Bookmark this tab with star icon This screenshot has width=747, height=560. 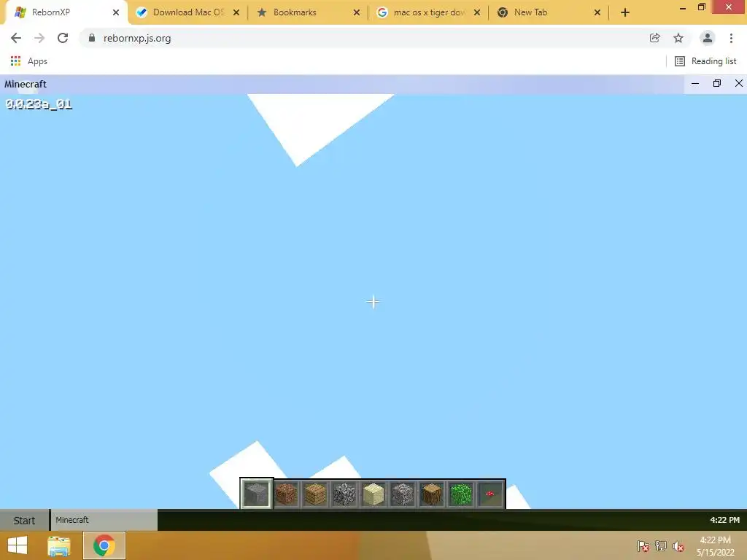678,38
